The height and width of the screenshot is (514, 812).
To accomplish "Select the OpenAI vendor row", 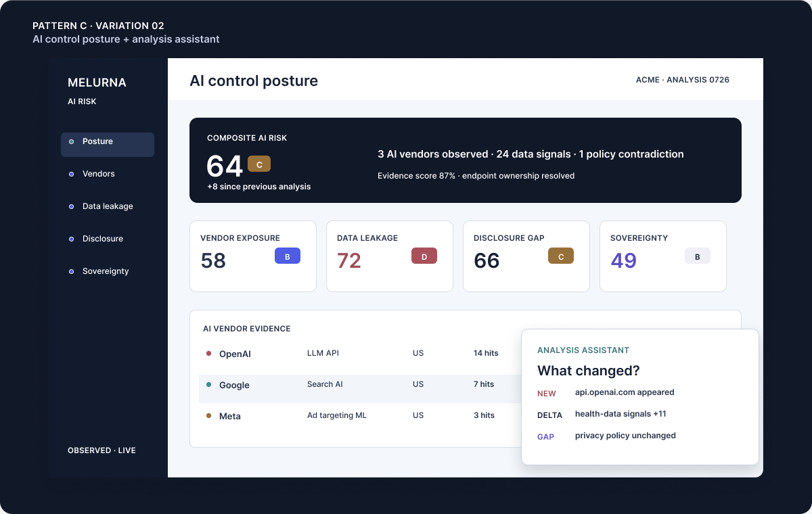I will (x=360, y=354).
